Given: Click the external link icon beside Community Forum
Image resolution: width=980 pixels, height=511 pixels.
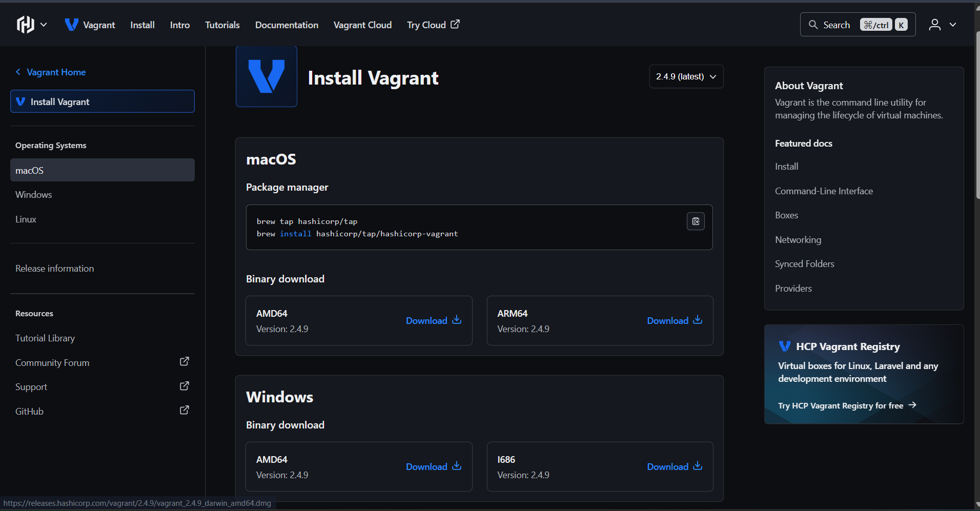Looking at the screenshot, I should (x=185, y=362).
